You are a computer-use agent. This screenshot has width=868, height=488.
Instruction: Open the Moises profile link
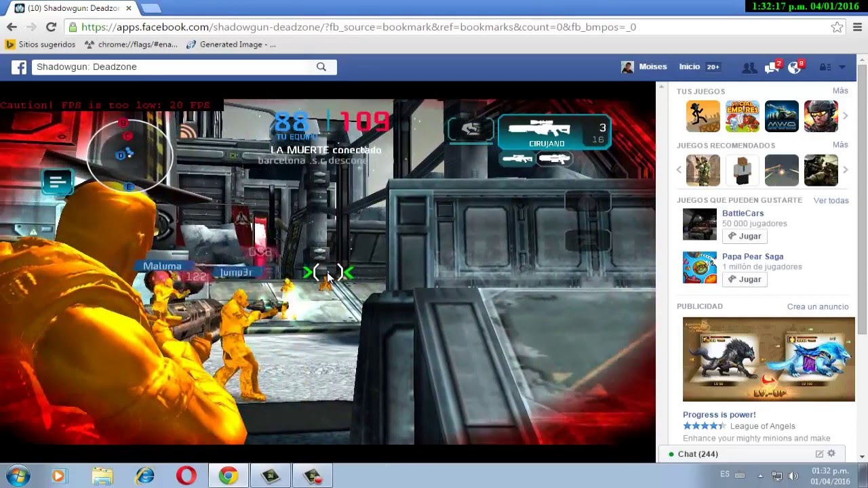(645, 67)
